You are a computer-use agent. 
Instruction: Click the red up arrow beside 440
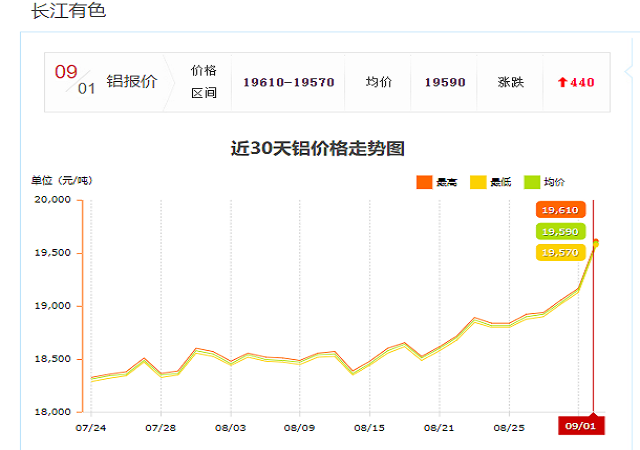[x=562, y=83]
